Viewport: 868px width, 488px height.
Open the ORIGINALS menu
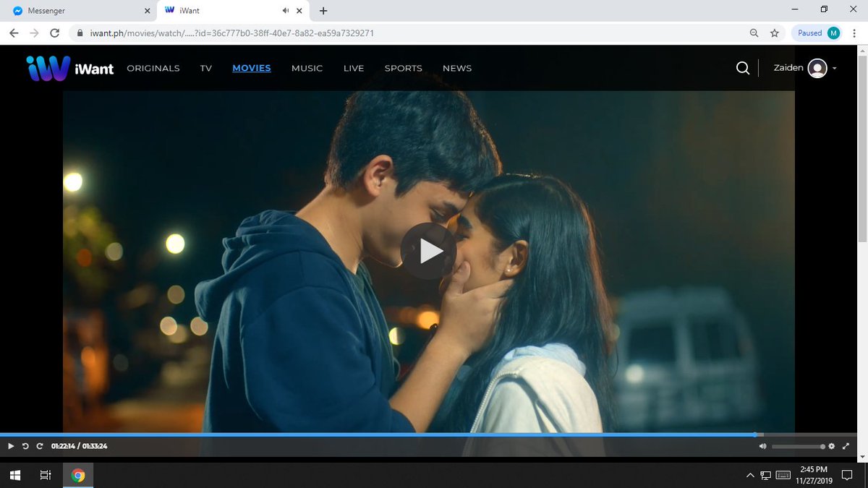[x=153, y=68]
